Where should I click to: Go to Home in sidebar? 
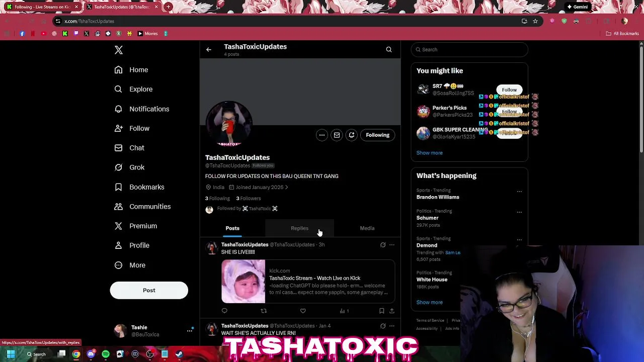click(x=131, y=70)
